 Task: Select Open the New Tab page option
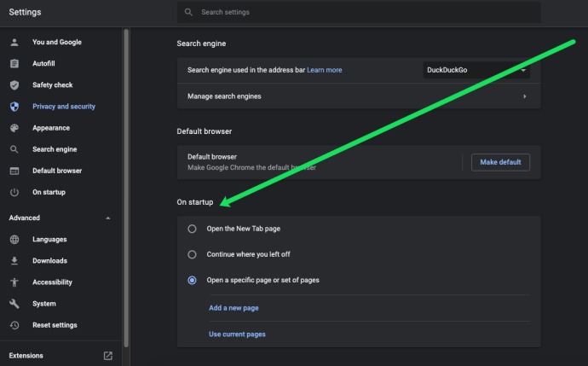(192, 229)
